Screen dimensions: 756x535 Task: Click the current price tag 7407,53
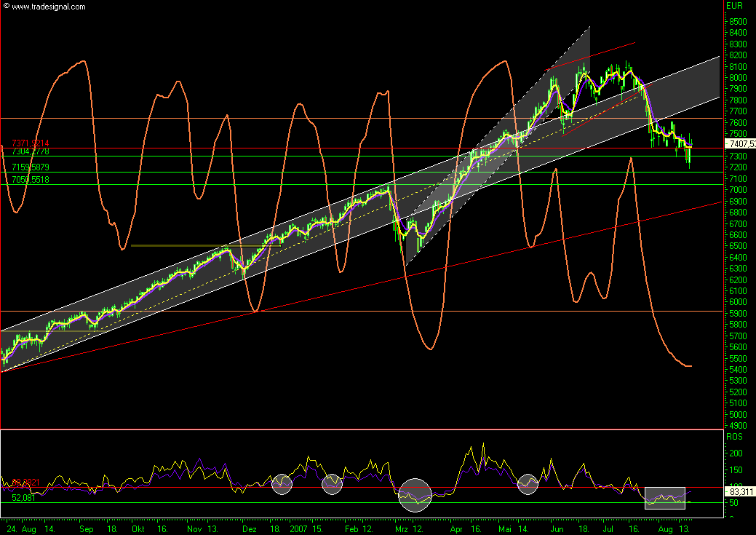click(741, 144)
